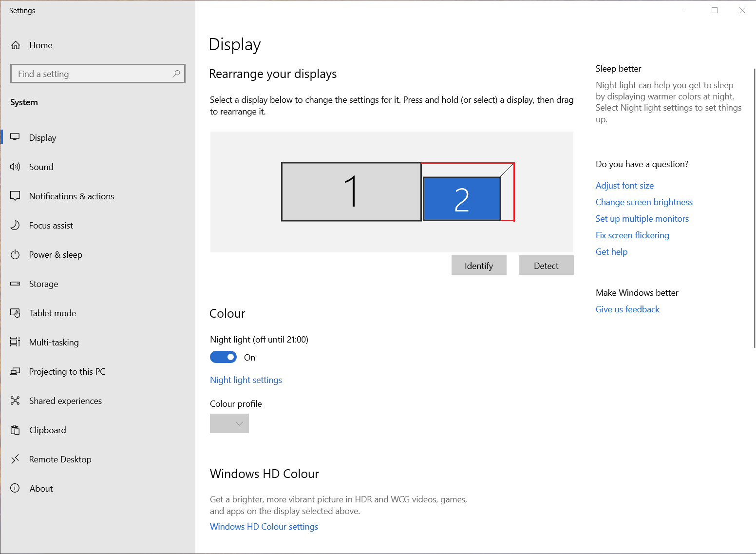Image resolution: width=756 pixels, height=554 pixels.
Task: Turn off the Night light toggle
Action: [223, 357]
